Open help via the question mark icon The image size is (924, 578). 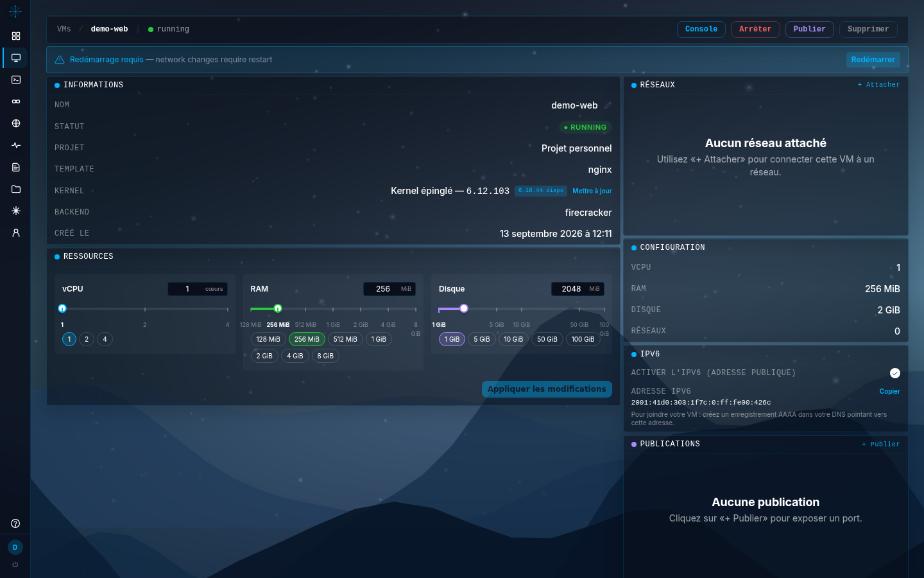15,523
